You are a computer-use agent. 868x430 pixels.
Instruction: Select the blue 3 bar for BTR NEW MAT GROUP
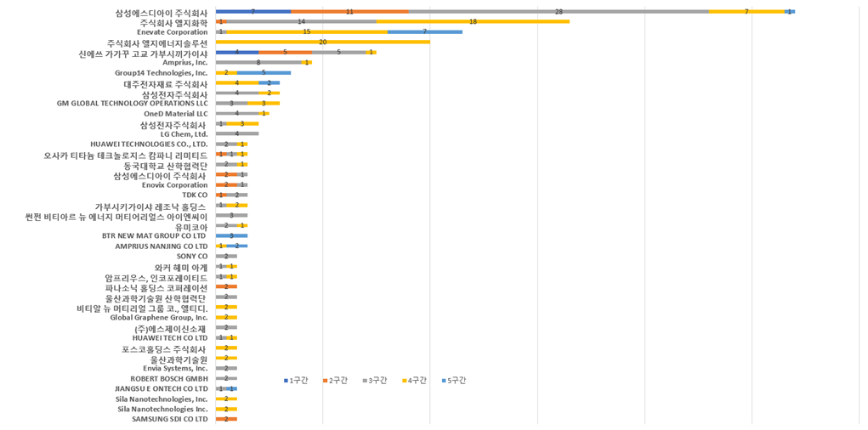pyautogui.click(x=231, y=235)
